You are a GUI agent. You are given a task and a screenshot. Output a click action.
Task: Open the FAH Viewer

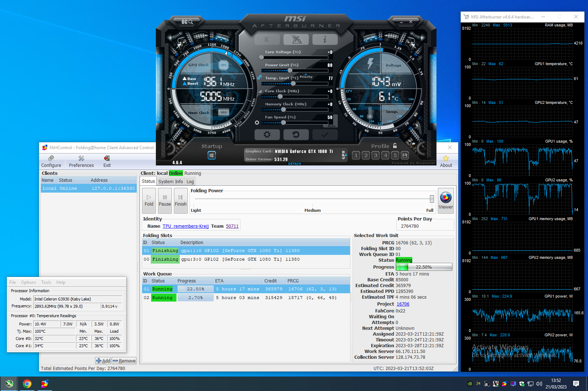click(x=446, y=201)
